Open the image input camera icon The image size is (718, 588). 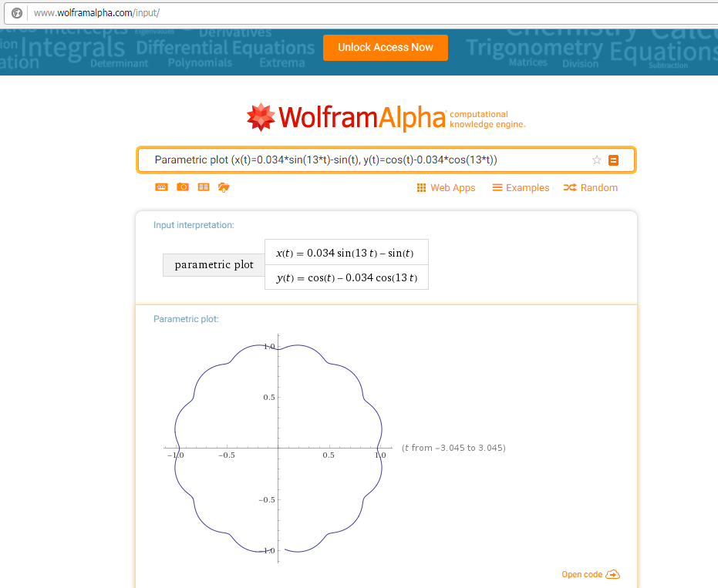tap(183, 187)
